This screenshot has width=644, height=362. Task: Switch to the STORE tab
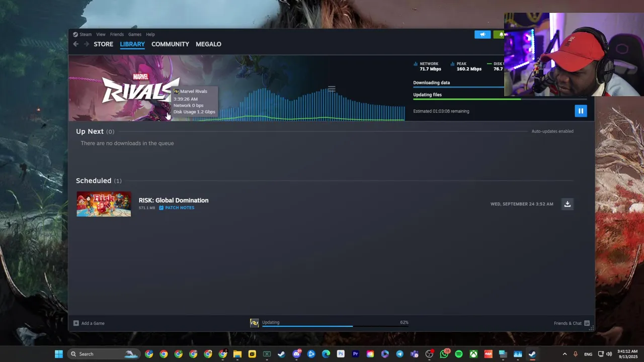pos(103,44)
